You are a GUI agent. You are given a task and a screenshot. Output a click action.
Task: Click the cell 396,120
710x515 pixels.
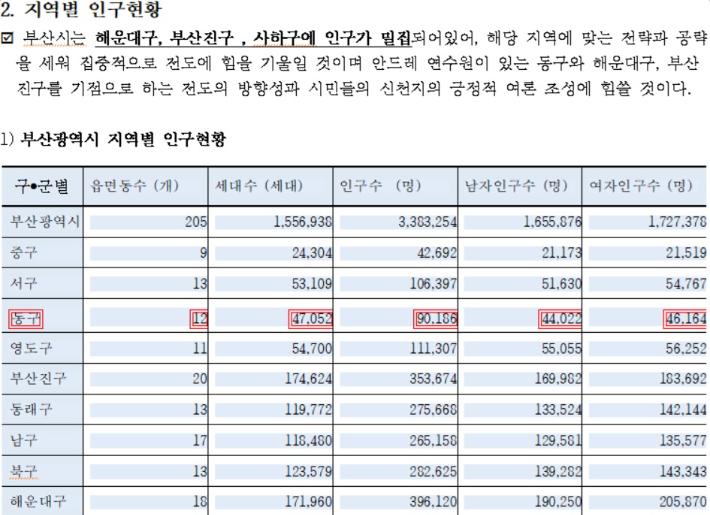click(433, 502)
